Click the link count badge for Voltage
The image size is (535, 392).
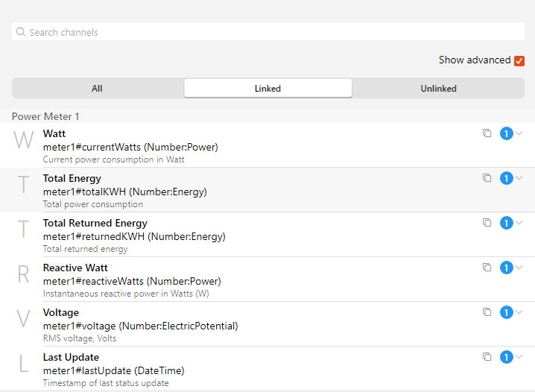(507, 312)
